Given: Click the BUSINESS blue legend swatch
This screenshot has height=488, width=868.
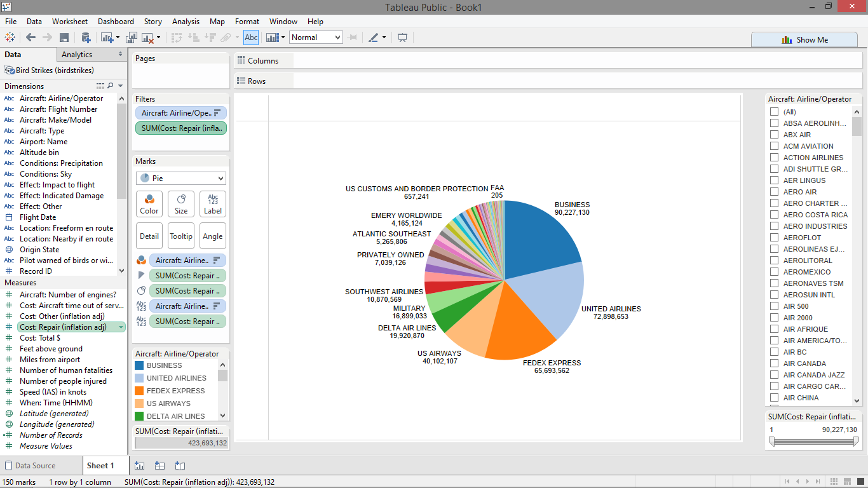Looking at the screenshot, I should click(139, 365).
